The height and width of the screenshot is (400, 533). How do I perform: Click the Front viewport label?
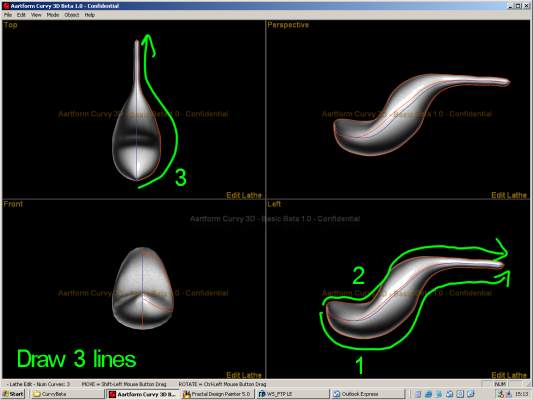13,204
